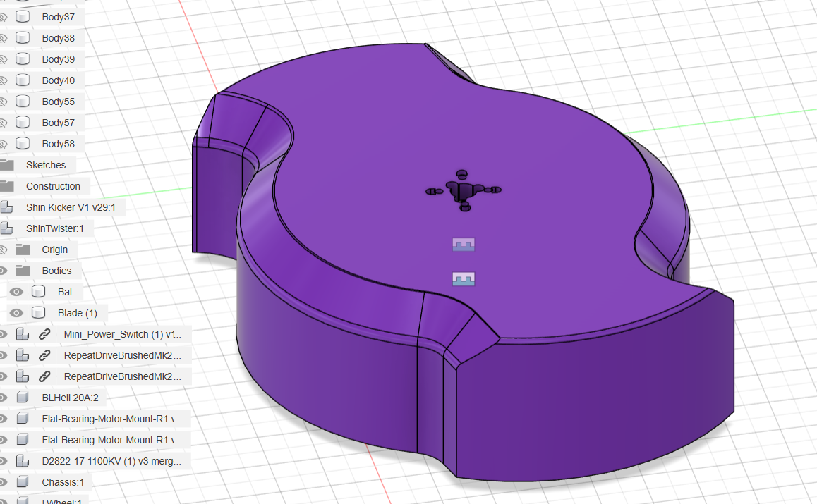Click the Origin folder icon

point(23,250)
